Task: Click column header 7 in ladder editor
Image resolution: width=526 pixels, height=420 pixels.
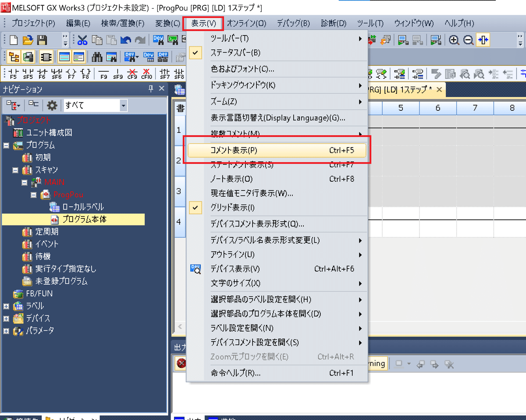Action: 475,108
